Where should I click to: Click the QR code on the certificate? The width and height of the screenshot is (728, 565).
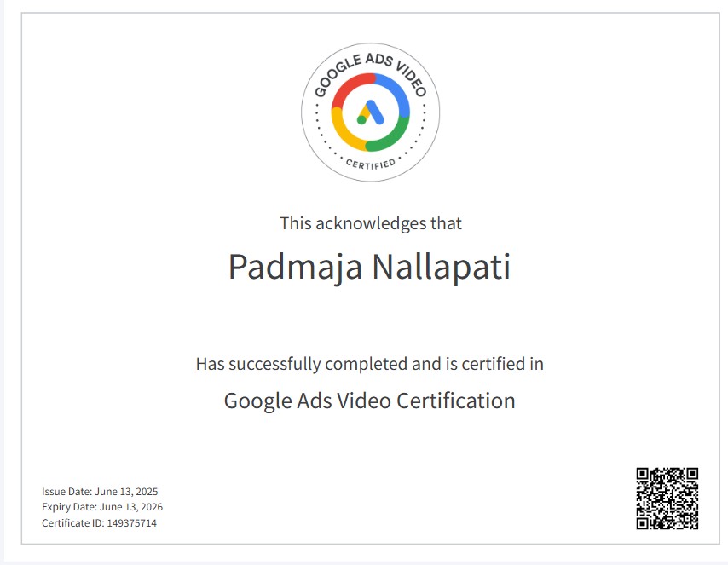667,498
